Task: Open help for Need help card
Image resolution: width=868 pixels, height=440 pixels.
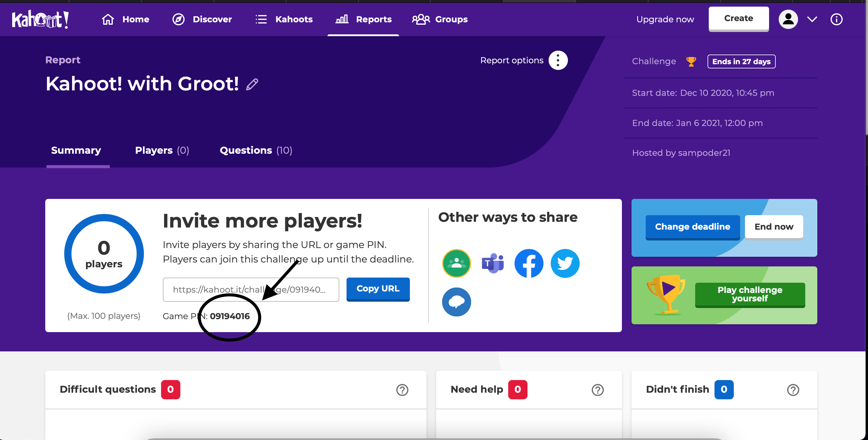Action: 597,390
